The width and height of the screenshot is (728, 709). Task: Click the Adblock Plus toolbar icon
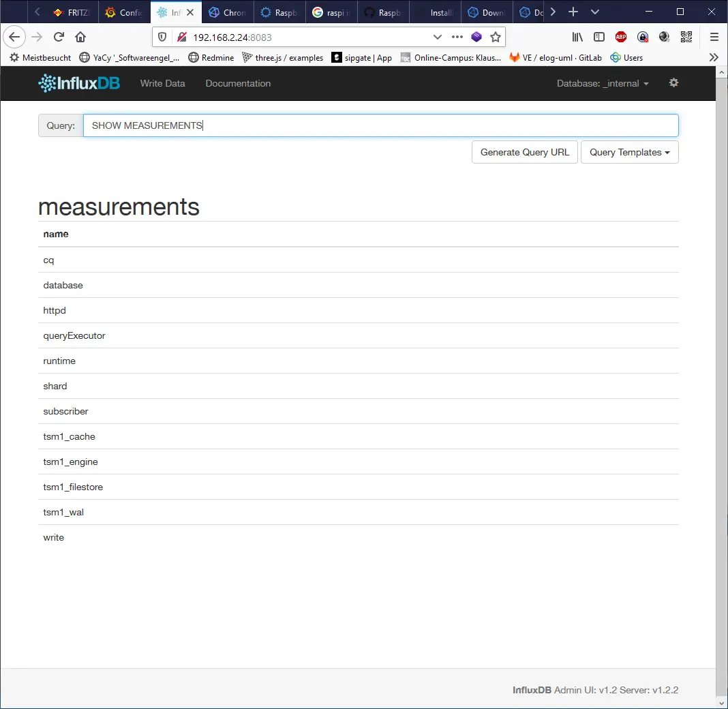[x=621, y=37]
